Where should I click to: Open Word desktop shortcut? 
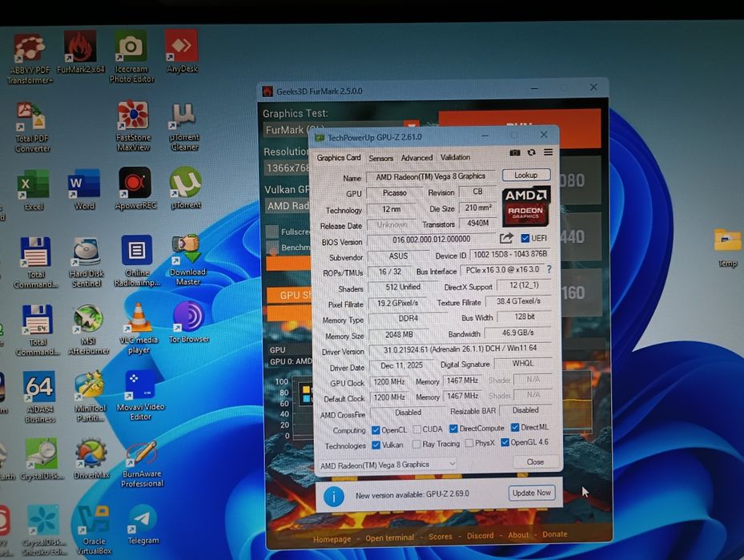click(x=84, y=189)
